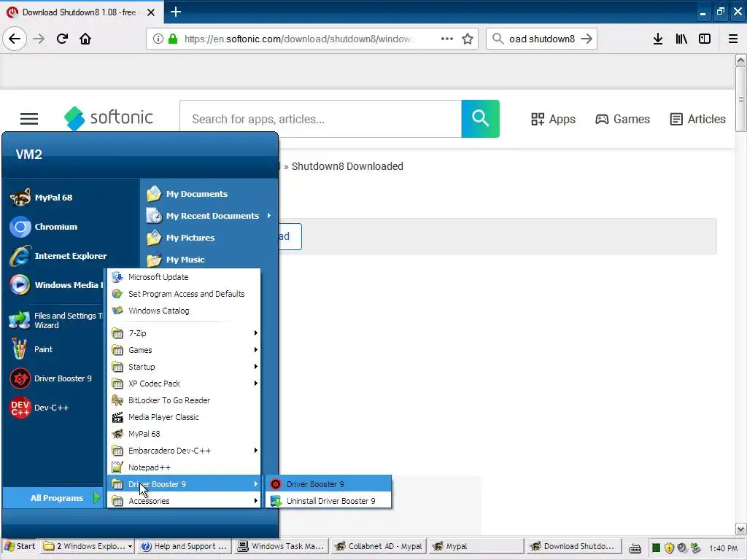Click the green Softonic search button
747x560 pixels.
coord(480,119)
